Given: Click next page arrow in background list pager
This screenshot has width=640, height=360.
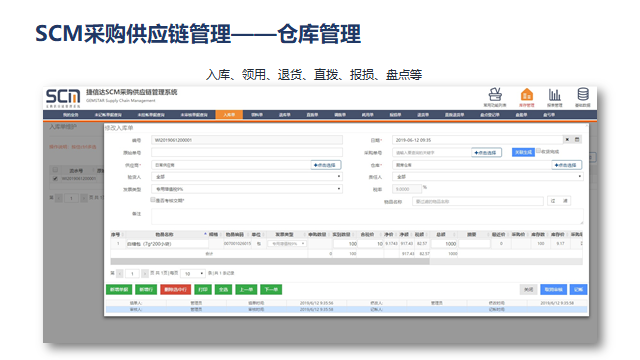Looking at the screenshot, I should pyautogui.click(x=84, y=198).
